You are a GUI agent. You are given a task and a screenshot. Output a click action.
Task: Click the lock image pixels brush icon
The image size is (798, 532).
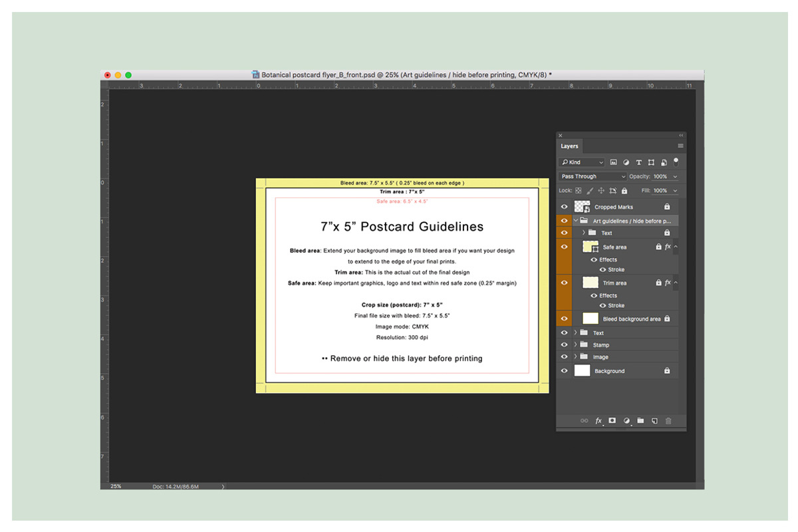[589, 191]
